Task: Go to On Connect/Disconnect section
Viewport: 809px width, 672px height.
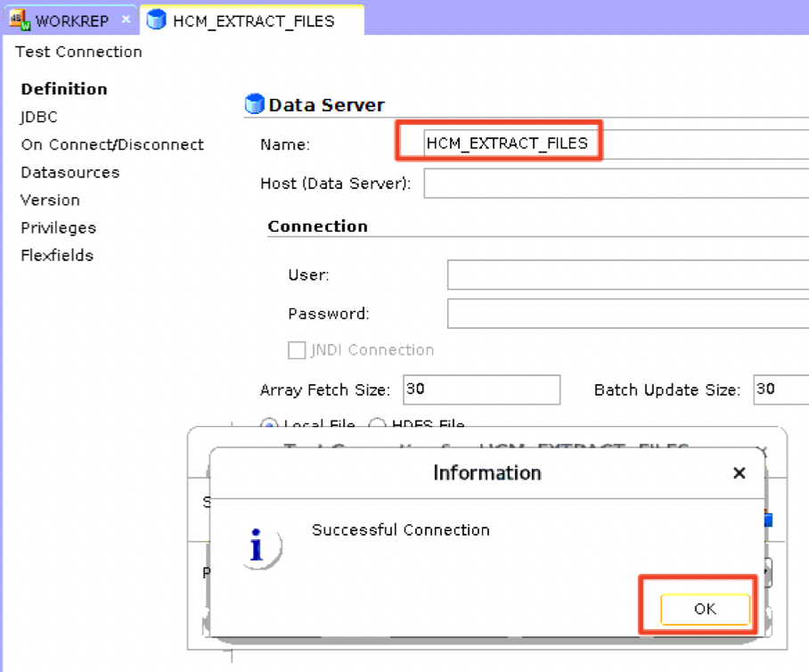Action: [112, 144]
